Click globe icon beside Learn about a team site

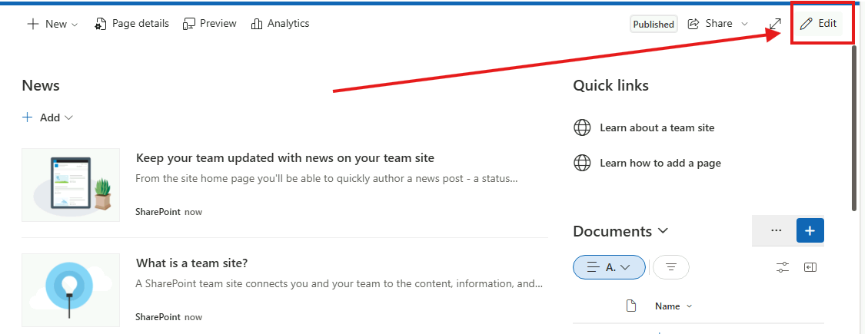click(582, 127)
